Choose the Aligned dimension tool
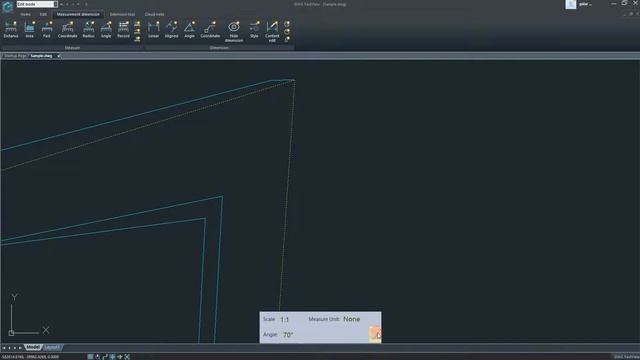Image resolution: width=640 pixels, height=360 pixels. pos(171,30)
